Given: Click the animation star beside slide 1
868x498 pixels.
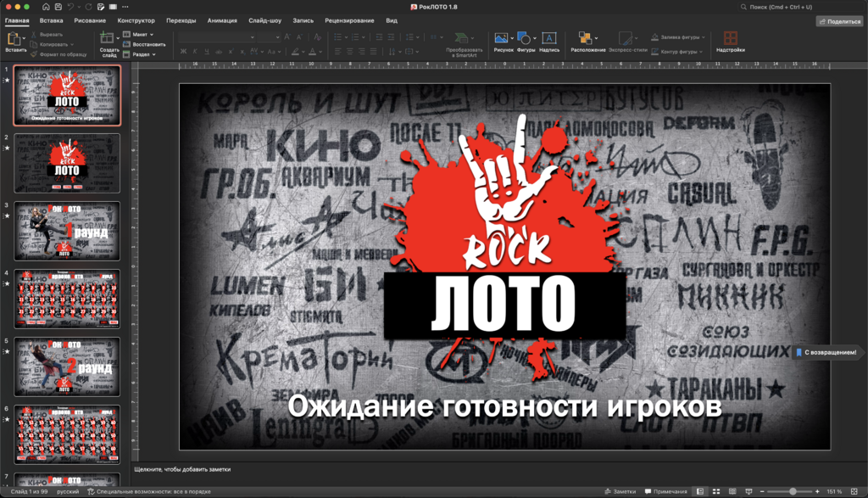Looking at the screenshot, I should point(7,81).
